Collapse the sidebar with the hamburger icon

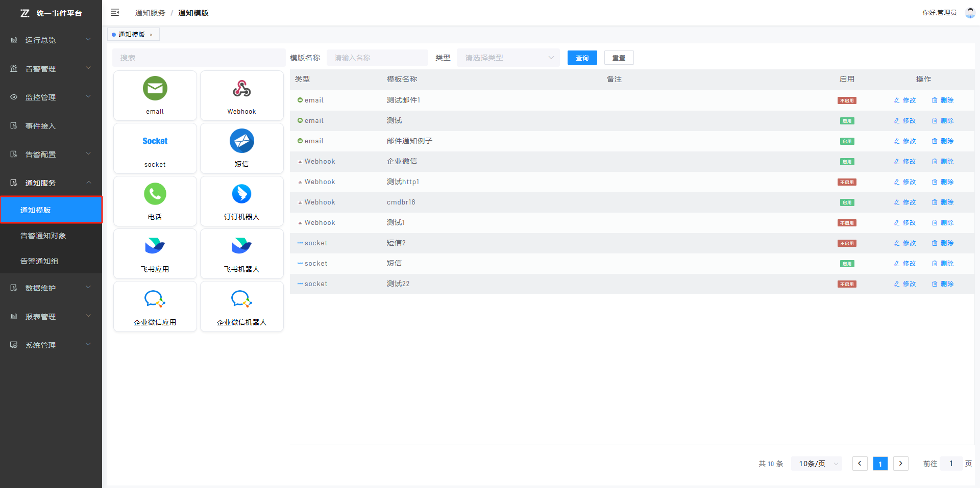[115, 12]
